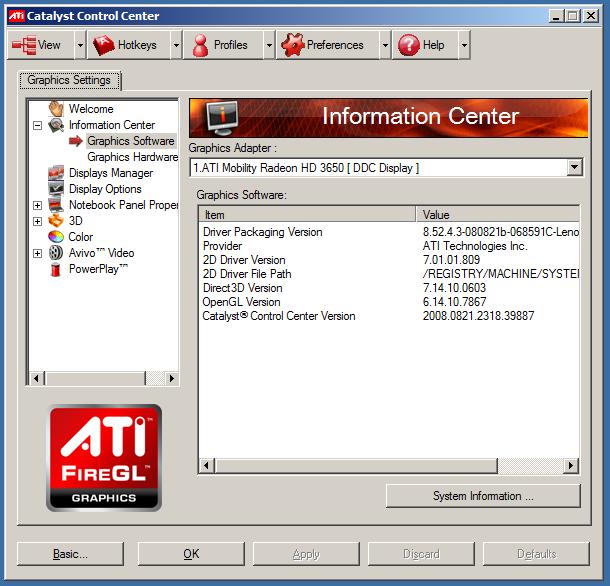The width and height of the screenshot is (610, 586).
Task: Minimize the Catalyst Control Center window
Action: click(x=556, y=16)
